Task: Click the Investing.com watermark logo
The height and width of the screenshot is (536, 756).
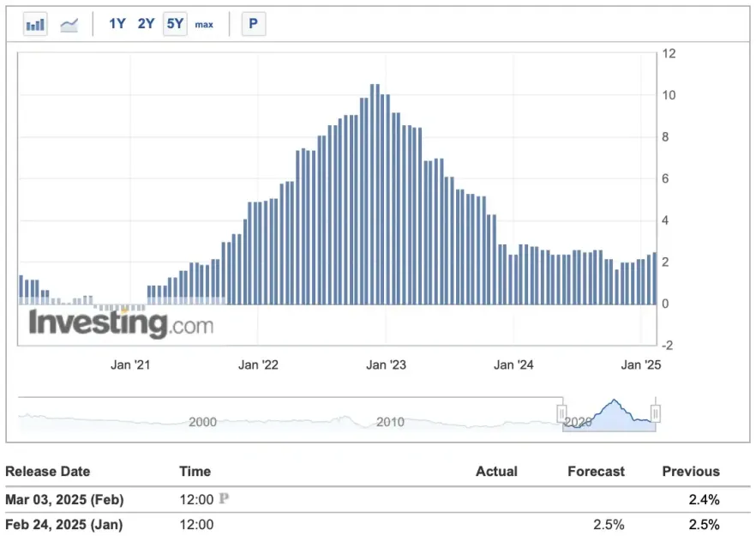Action: 121,324
